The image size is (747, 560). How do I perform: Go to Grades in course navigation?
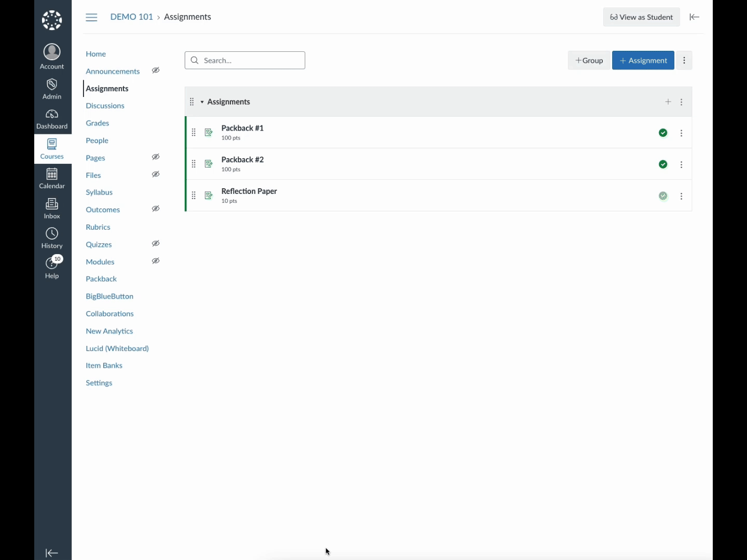click(98, 123)
